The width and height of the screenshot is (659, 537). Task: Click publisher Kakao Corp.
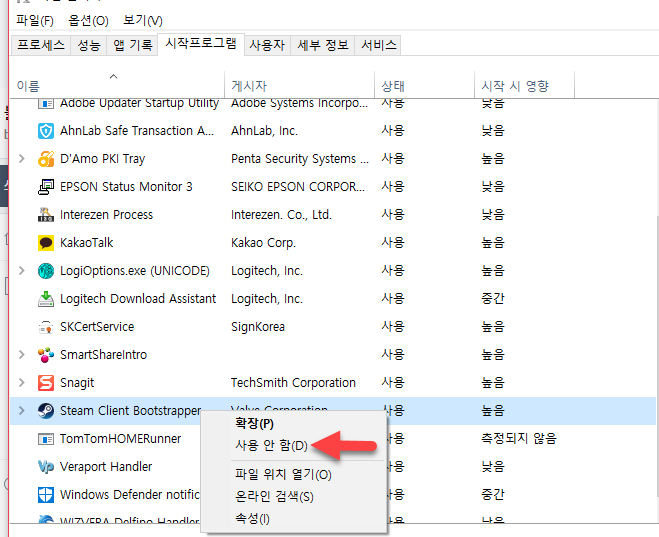coord(264,243)
